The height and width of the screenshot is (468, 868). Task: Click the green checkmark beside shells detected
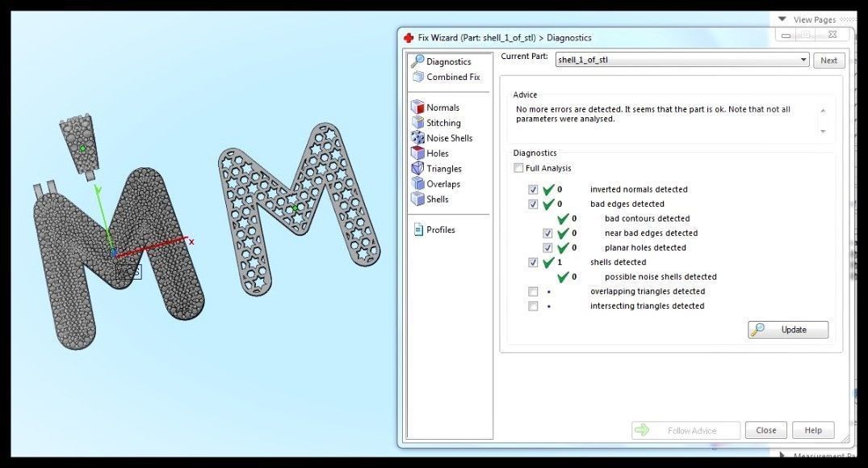(548, 263)
